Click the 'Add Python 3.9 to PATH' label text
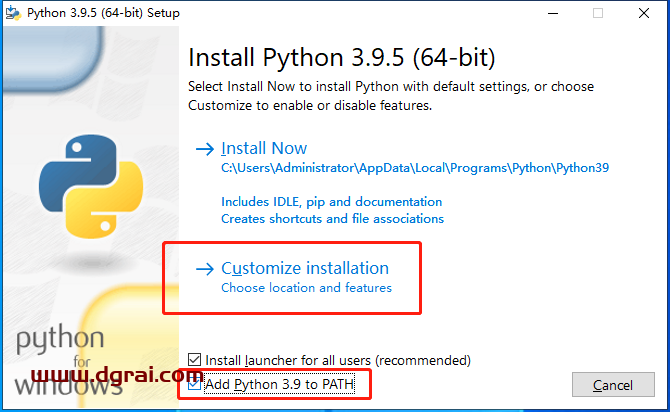670x412 pixels. [x=284, y=384]
